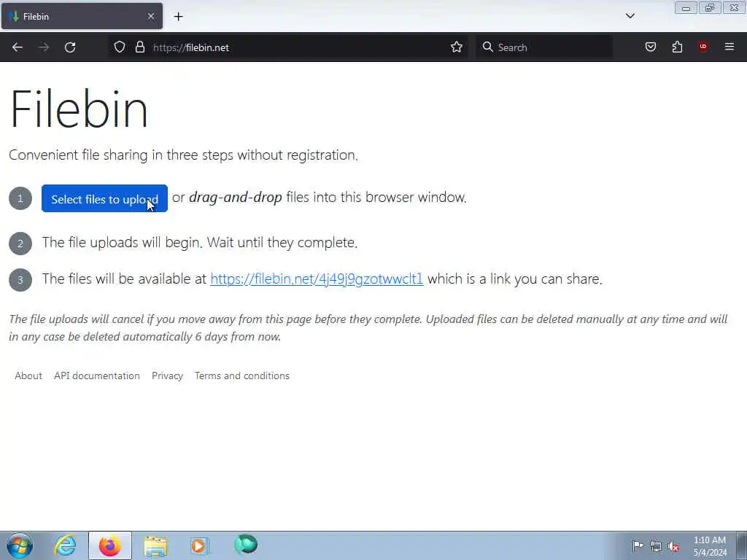Image resolution: width=747 pixels, height=560 pixels.
Task: Open Terms and conditions link
Action: pos(242,376)
